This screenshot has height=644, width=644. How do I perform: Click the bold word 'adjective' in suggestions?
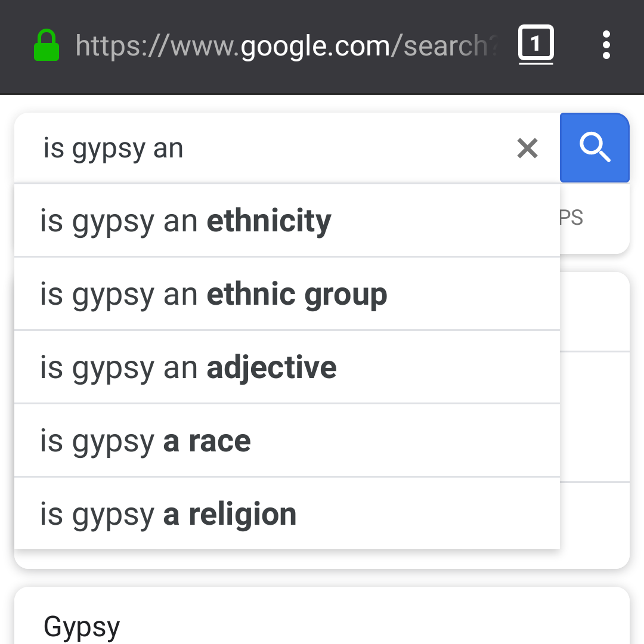pos(271,367)
